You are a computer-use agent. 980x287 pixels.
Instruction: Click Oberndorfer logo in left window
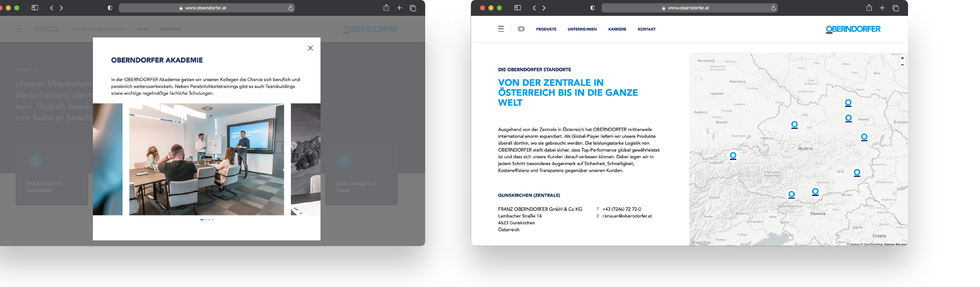coord(371,29)
